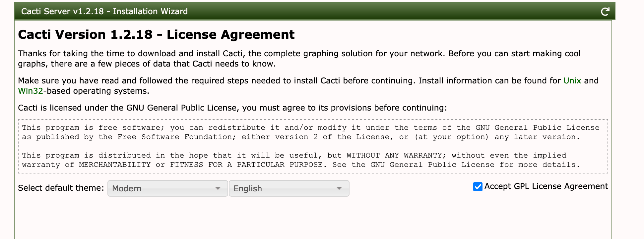This screenshot has height=239, width=644.
Task: Click the arrow on the English language selector
Action: (x=339, y=188)
